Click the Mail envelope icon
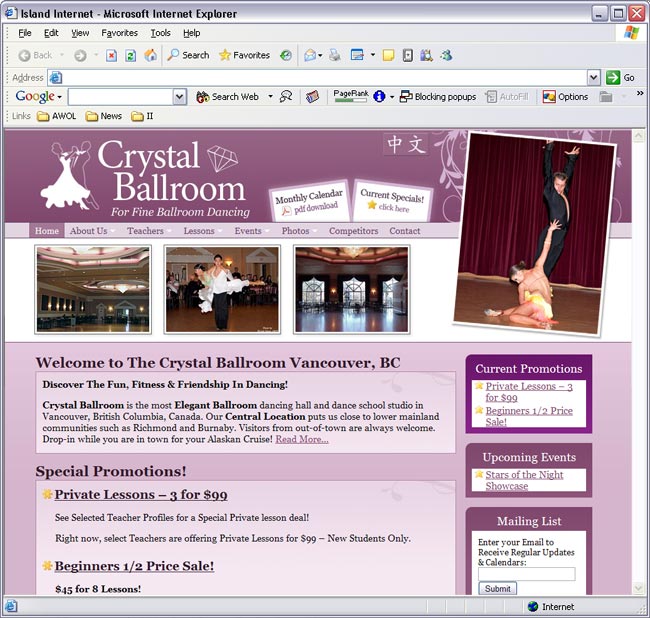Image resolution: width=650 pixels, height=618 pixels. pos(310,55)
